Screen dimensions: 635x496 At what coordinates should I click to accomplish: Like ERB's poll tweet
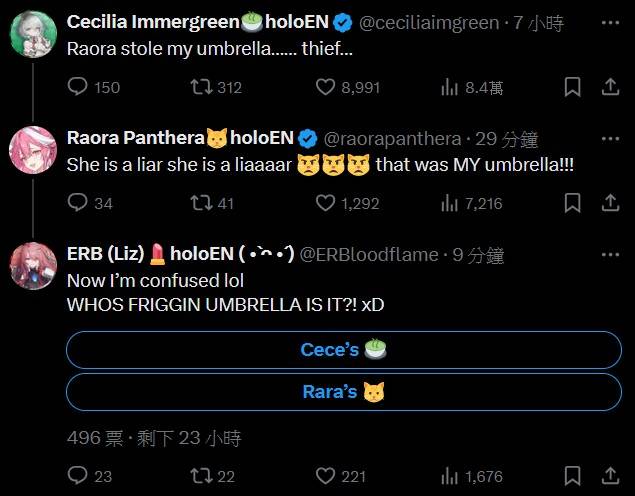(324, 477)
